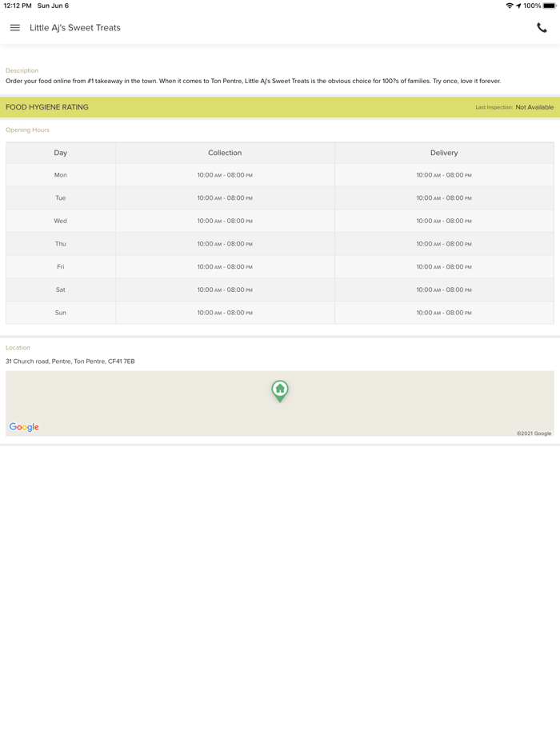560x747 pixels.
Task: Select the Mon row day cell
Action: point(61,175)
